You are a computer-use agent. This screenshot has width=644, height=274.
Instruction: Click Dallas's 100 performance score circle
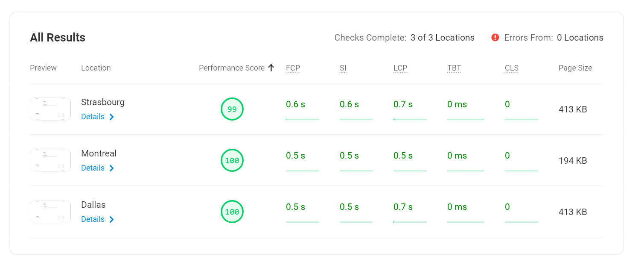(232, 212)
